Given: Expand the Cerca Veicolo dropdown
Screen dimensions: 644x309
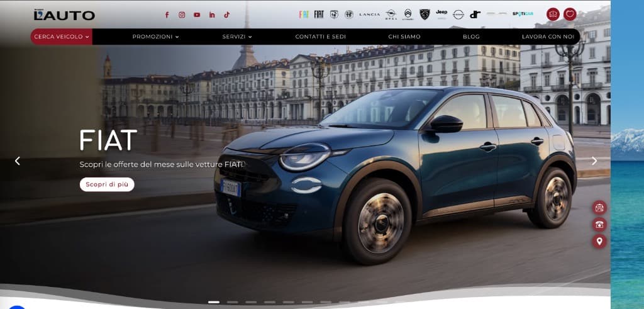Looking at the screenshot, I should click(x=62, y=37).
